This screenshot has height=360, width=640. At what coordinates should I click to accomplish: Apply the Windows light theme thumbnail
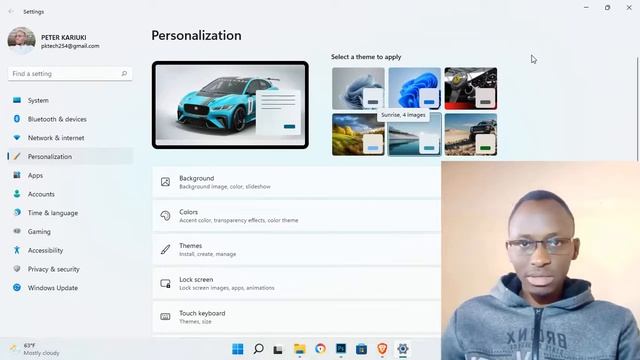(358, 88)
